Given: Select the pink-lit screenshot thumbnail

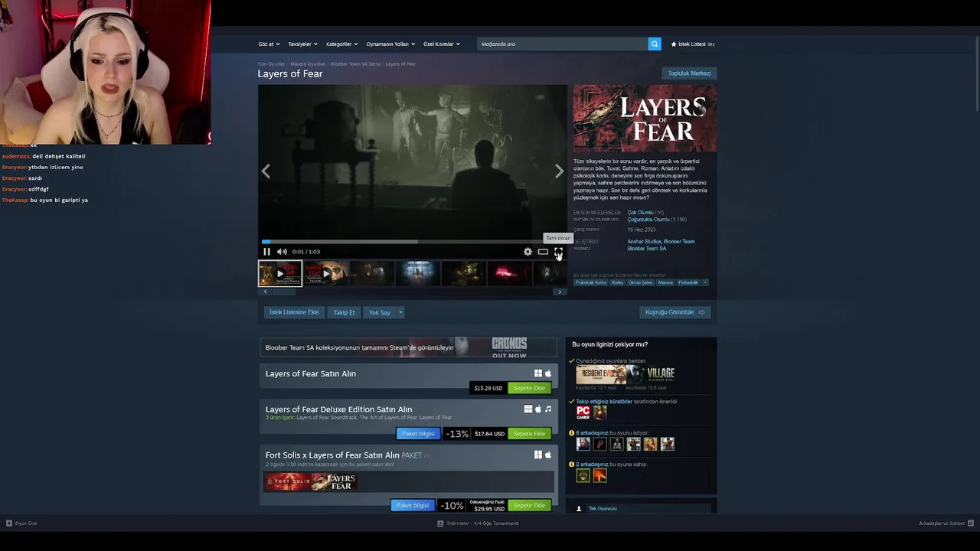Looking at the screenshot, I should point(509,273).
